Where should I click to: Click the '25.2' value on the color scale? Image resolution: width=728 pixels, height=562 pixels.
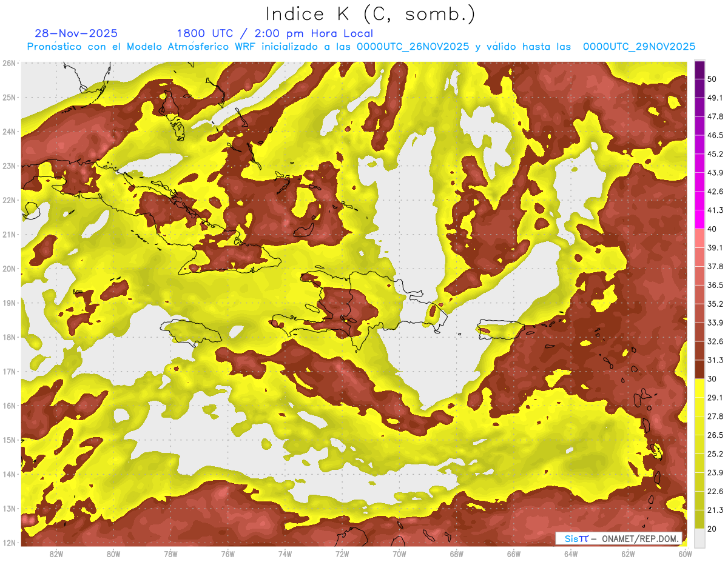click(715, 453)
